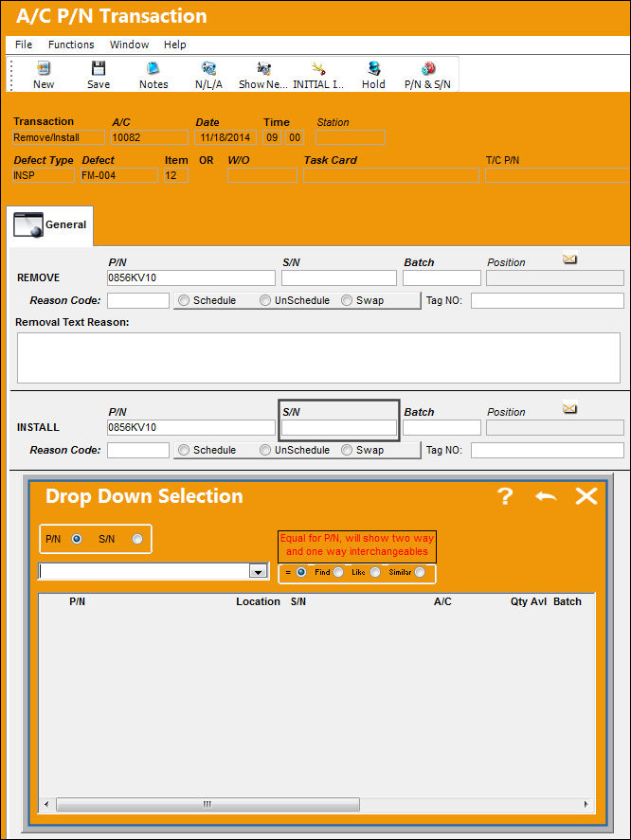
Task: Click the REMOVE P/N field 0856KV10
Action: click(190, 277)
